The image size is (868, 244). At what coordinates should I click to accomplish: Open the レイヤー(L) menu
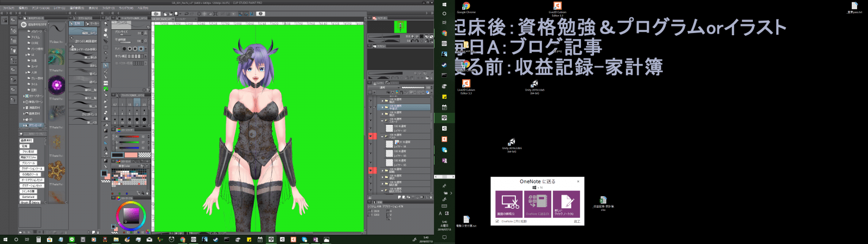pos(59,8)
